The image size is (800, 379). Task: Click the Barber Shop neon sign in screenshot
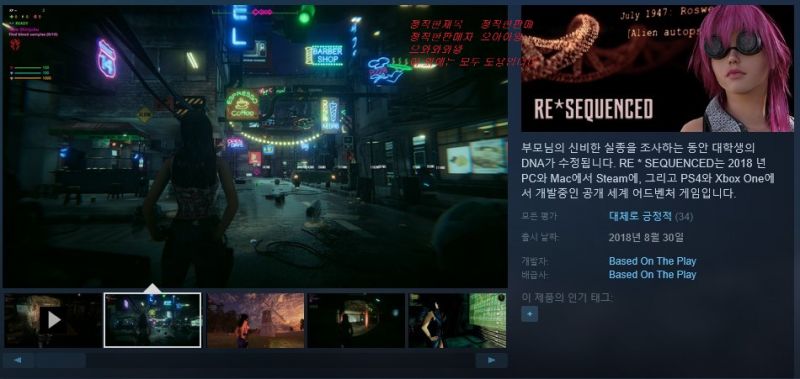pyautogui.click(x=325, y=55)
